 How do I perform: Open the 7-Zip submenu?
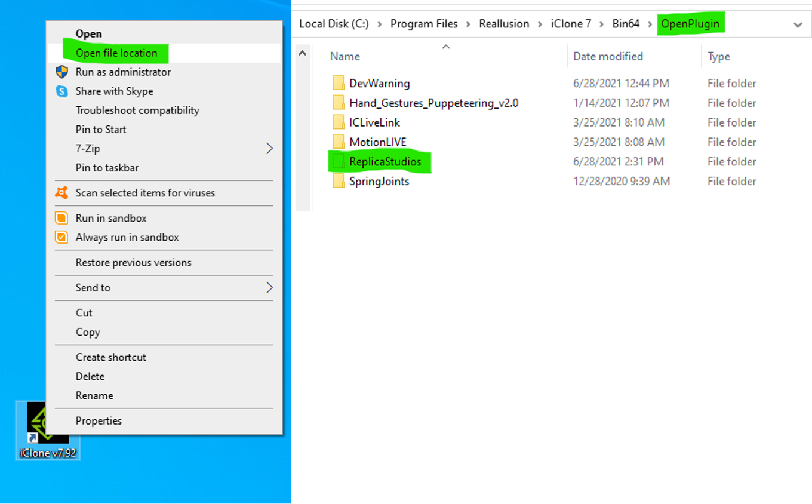pos(164,149)
